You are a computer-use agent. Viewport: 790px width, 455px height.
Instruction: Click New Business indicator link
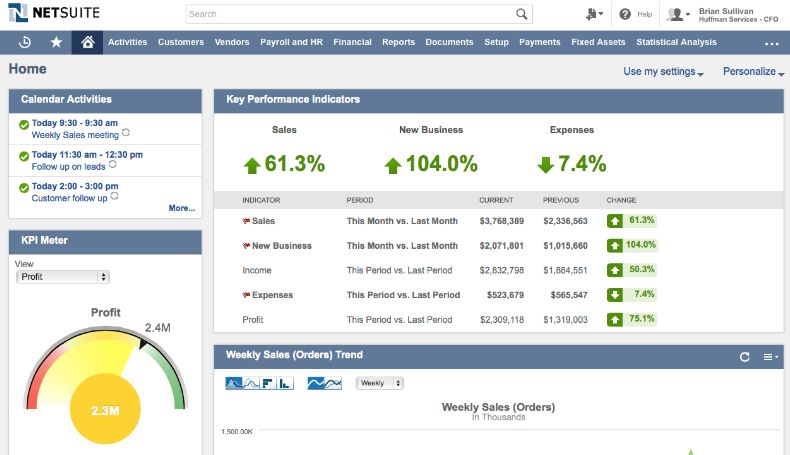click(282, 246)
